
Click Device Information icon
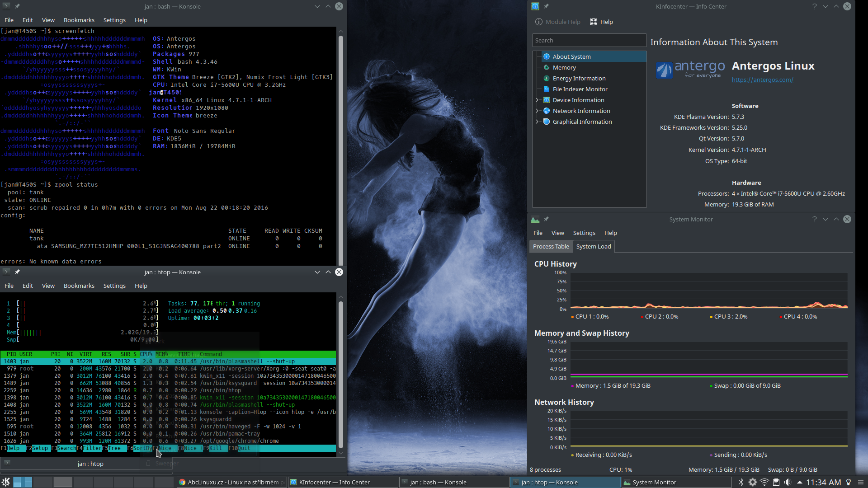point(547,100)
